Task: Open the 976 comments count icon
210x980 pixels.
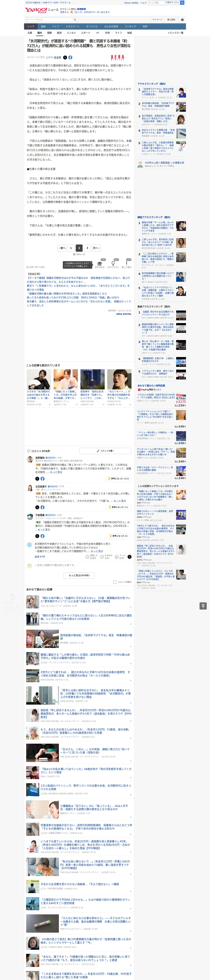Action: 50,57
